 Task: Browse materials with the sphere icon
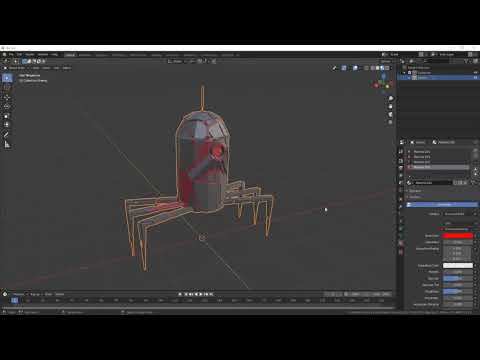coord(409,183)
